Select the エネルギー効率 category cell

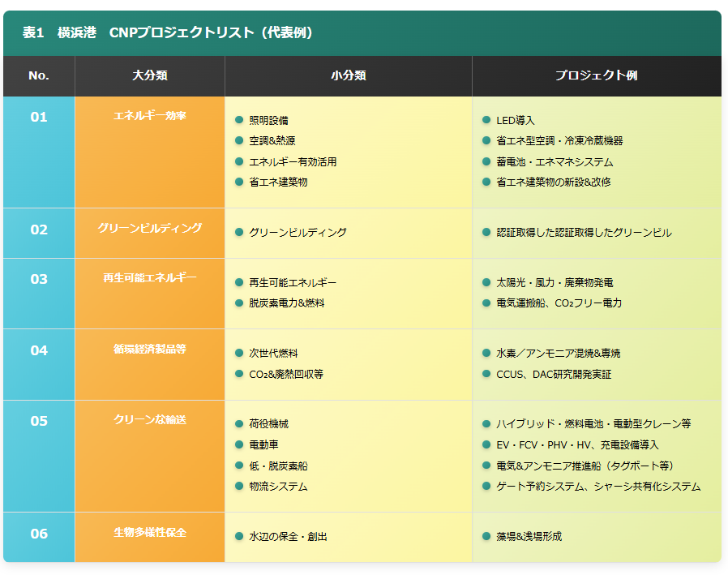[150, 116]
